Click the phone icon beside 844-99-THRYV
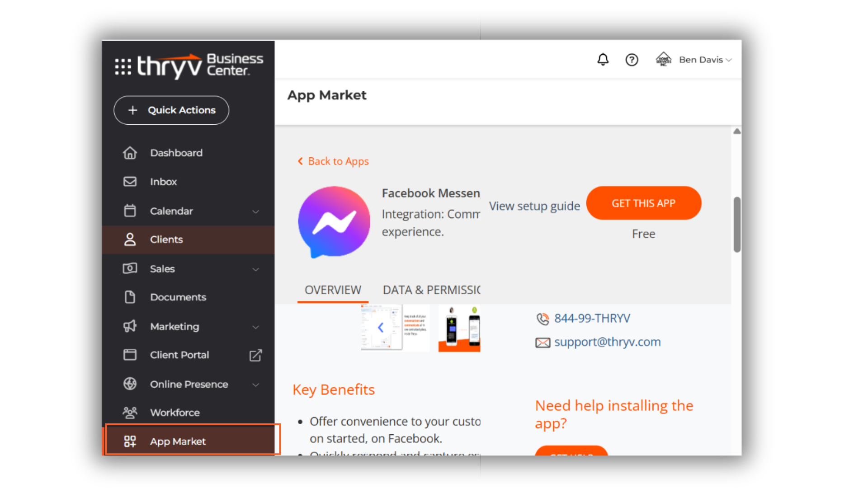This screenshot has height=488, width=868. click(x=542, y=319)
